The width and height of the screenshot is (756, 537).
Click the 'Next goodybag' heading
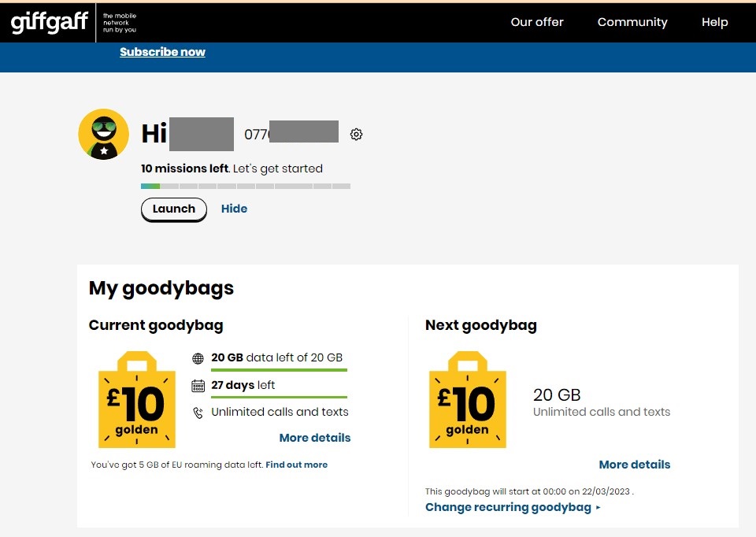point(480,325)
